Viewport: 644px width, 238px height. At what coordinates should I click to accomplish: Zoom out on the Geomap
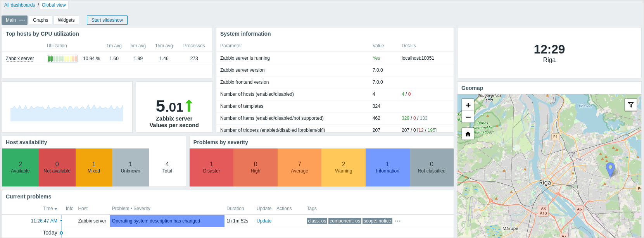coord(468,117)
